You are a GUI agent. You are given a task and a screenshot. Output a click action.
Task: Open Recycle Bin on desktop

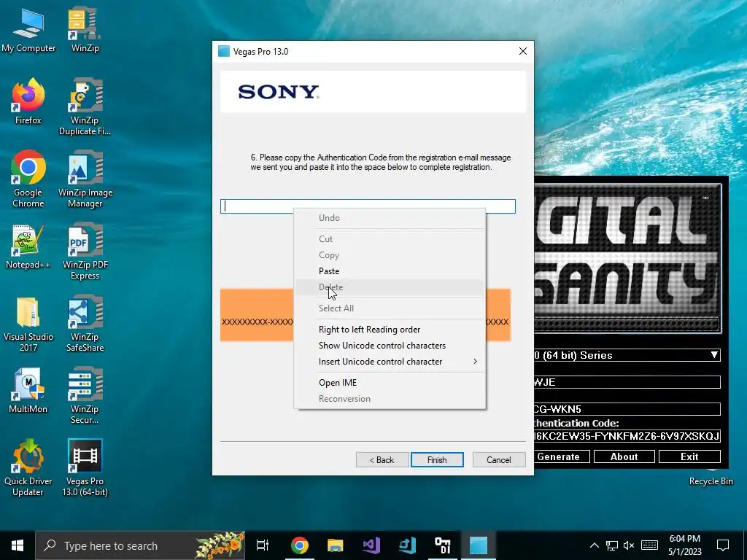pos(711,481)
